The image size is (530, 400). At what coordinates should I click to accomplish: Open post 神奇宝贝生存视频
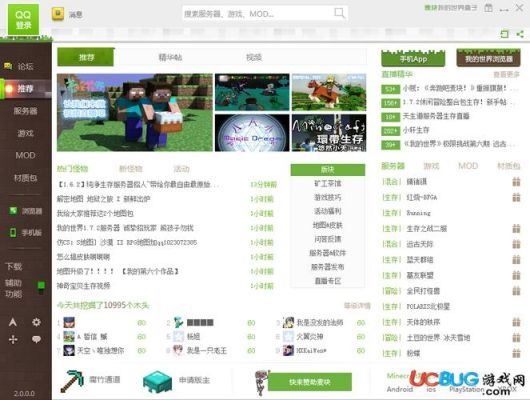[83, 286]
